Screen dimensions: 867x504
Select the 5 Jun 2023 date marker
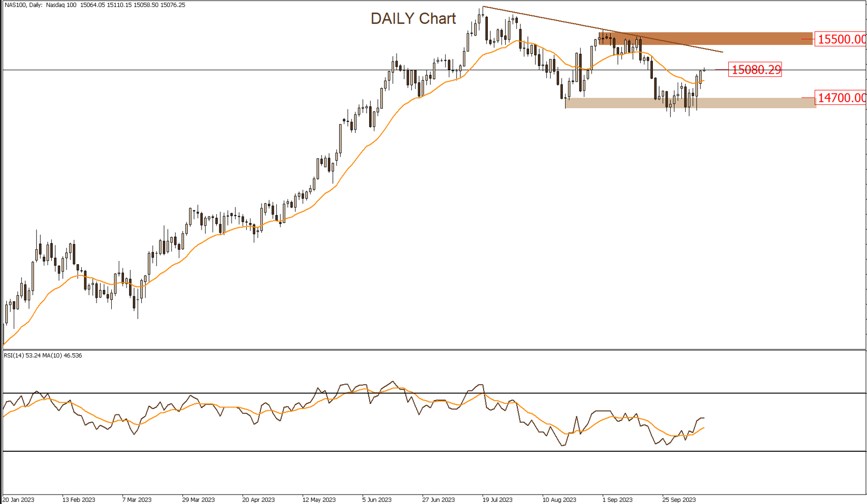(377, 500)
